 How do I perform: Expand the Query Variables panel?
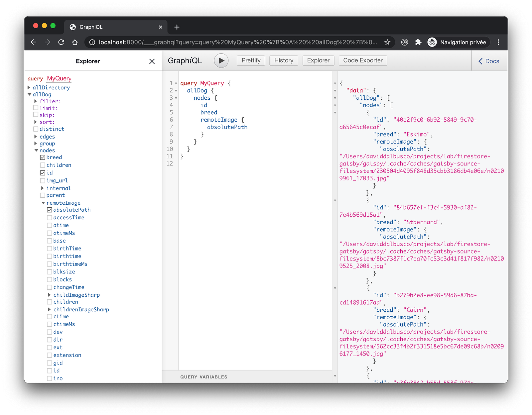point(204,377)
